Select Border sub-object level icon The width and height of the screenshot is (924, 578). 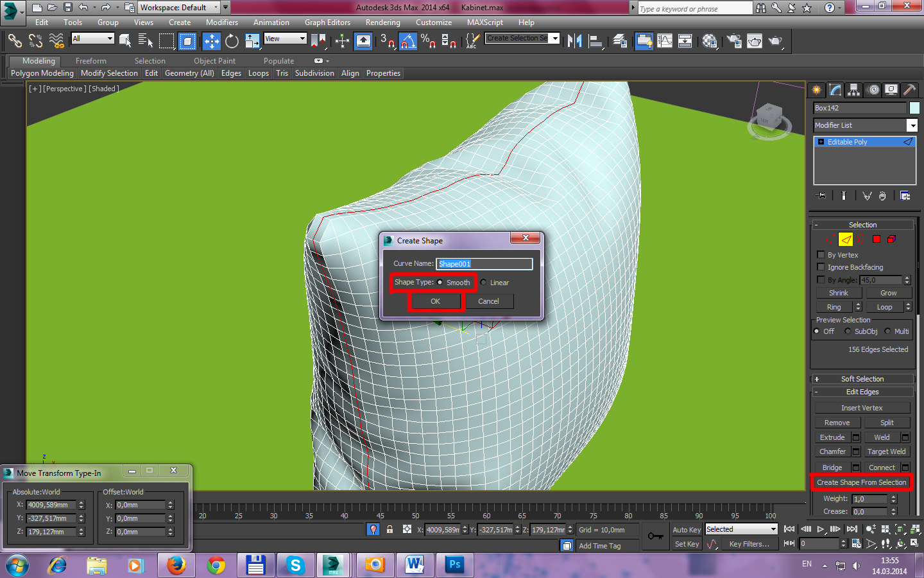pos(861,240)
